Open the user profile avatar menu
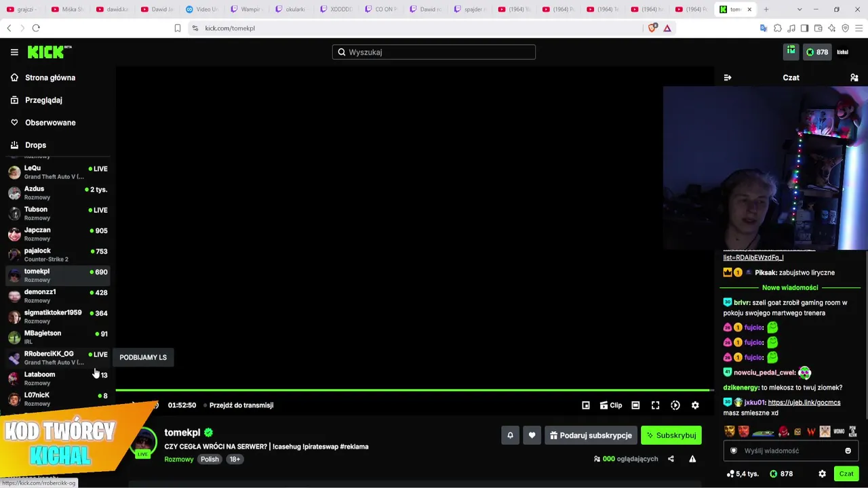 [843, 52]
